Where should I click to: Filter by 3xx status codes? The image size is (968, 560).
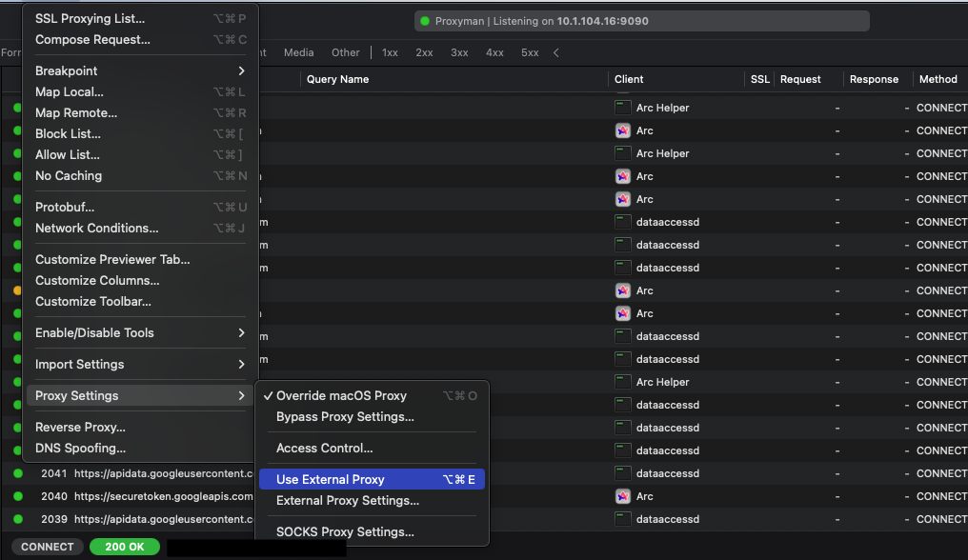(459, 53)
